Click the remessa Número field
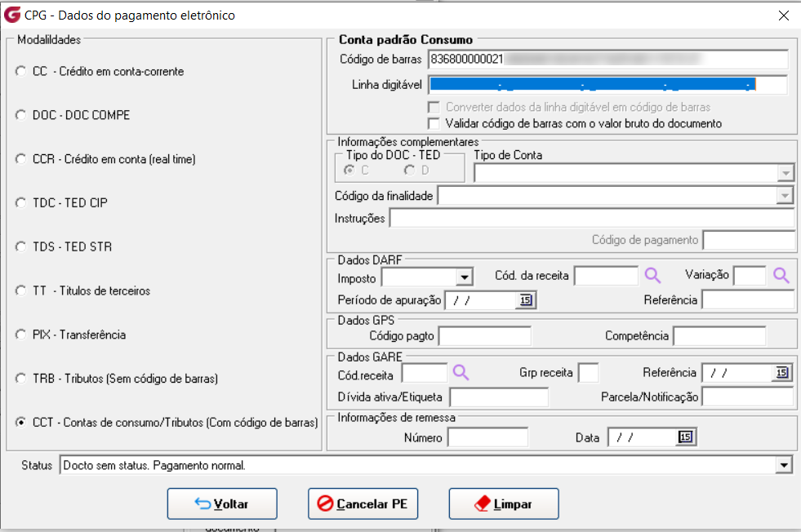This screenshot has height=532, width=801. [487, 437]
